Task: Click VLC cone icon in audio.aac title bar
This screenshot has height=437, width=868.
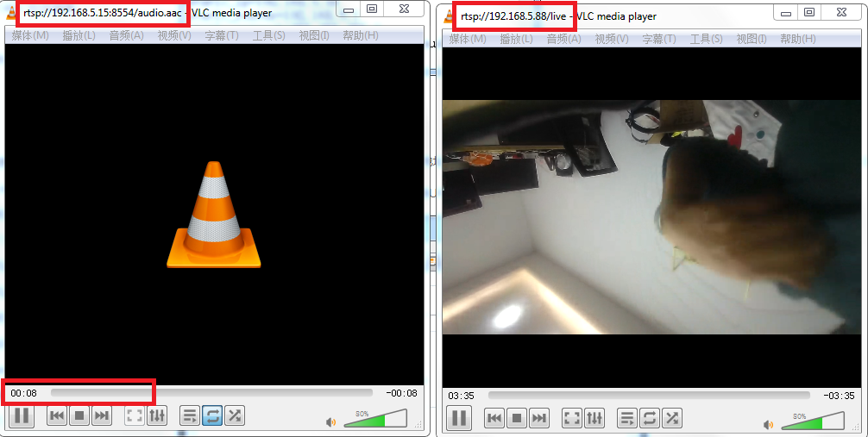Action: [11, 13]
